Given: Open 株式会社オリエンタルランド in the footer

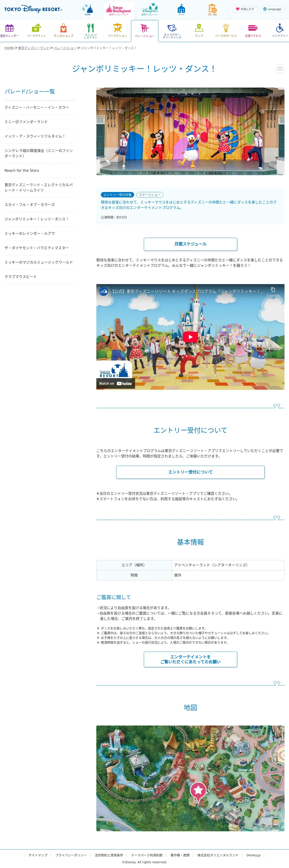Looking at the screenshot, I should coord(218,855).
